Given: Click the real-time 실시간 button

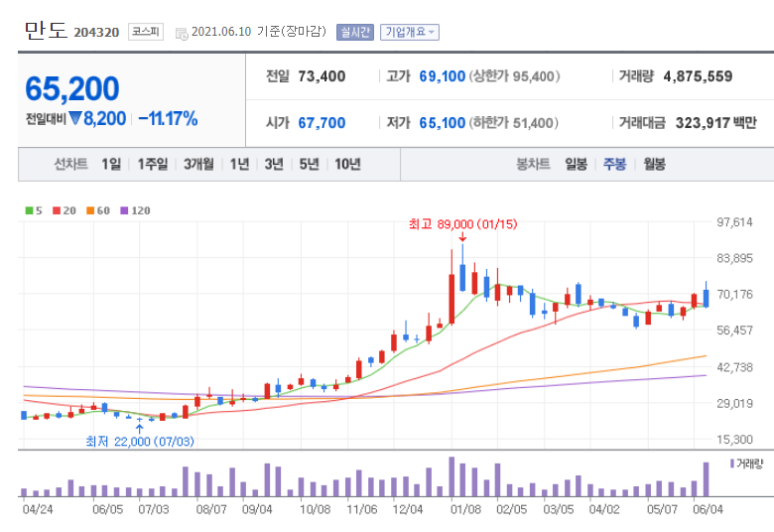Looking at the screenshot, I should tap(355, 32).
